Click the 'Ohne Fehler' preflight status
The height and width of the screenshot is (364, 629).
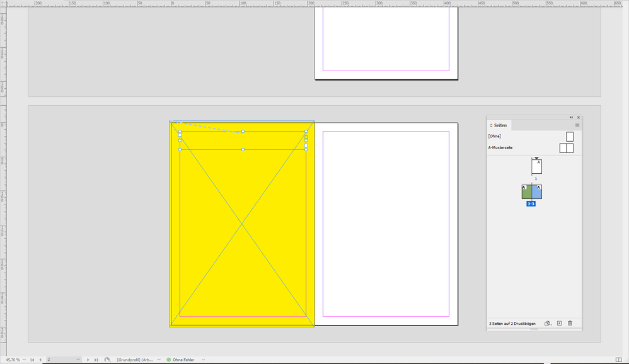pos(184,360)
